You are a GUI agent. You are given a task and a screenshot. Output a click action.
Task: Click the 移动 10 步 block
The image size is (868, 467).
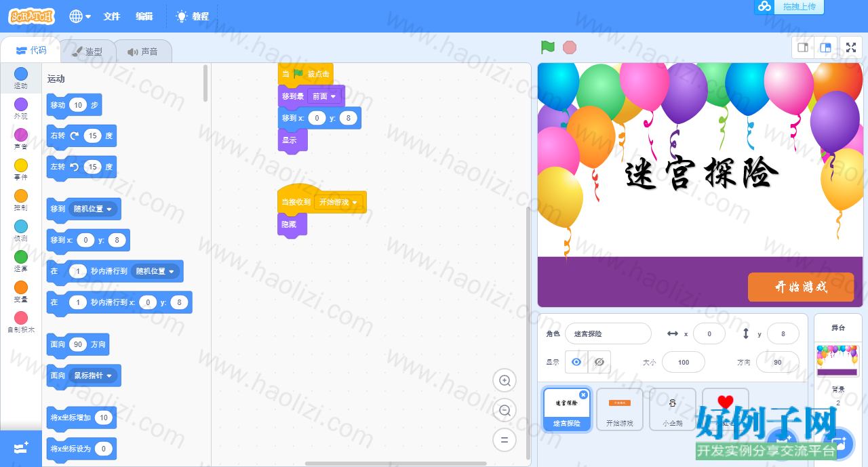(74, 105)
